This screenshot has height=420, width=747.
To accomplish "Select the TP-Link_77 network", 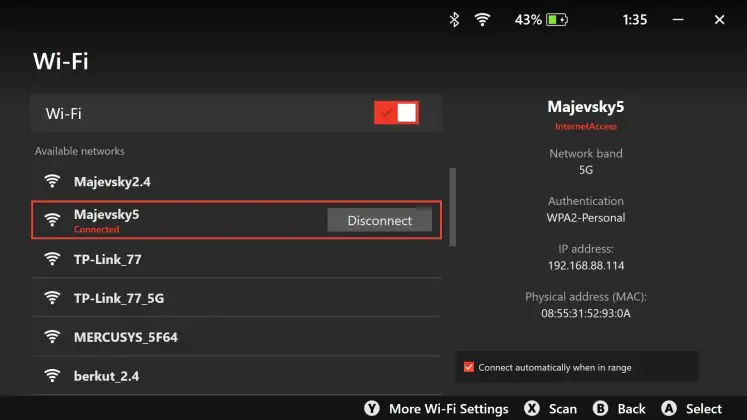I will pyautogui.click(x=236, y=259).
